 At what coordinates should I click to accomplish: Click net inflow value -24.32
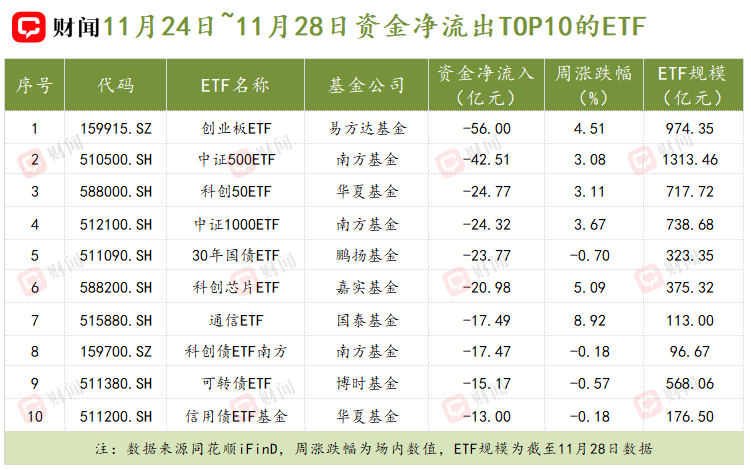[x=487, y=224]
